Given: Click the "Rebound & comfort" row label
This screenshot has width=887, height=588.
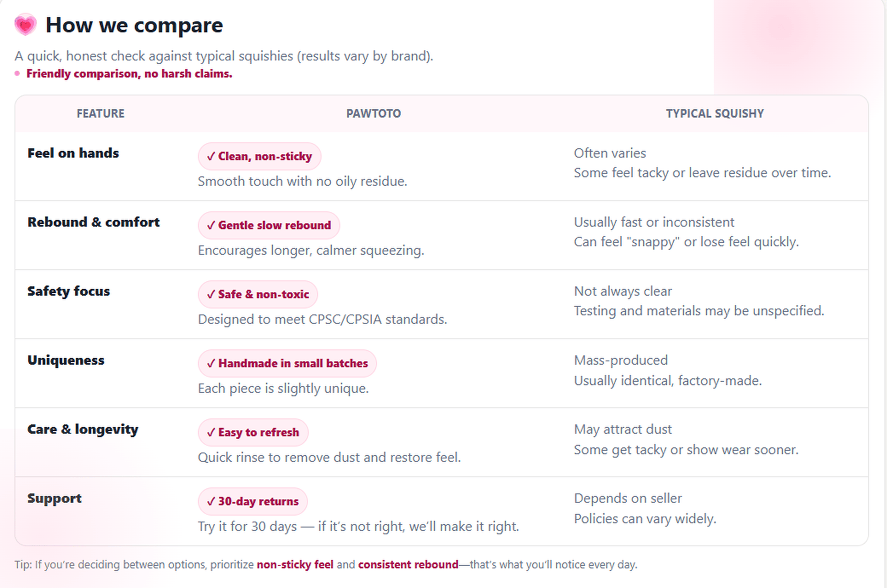Looking at the screenshot, I should point(93,222).
